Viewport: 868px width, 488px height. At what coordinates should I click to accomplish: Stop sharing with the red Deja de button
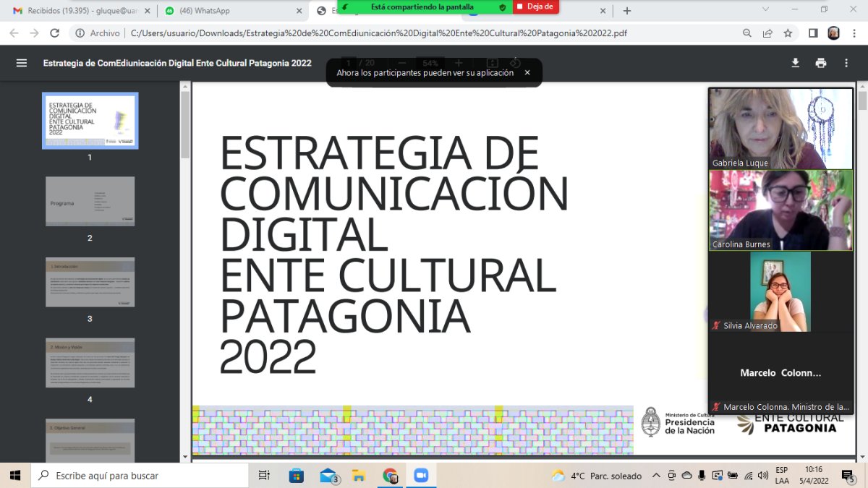point(536,7)
